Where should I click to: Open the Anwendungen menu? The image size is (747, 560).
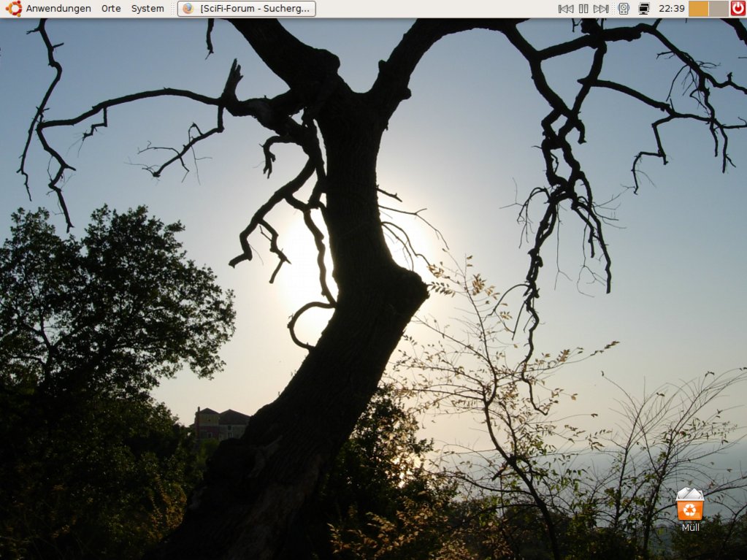pos(58,9)
